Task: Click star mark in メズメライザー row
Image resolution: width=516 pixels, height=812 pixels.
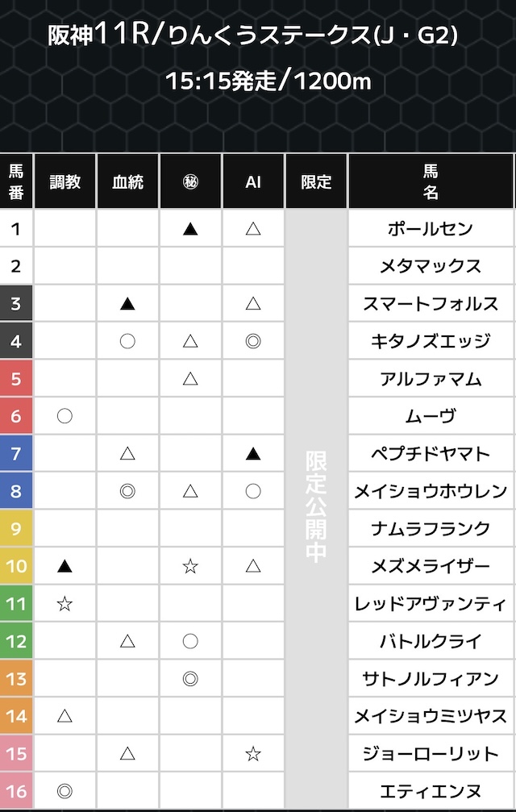Action: click(x=190, y=566)
